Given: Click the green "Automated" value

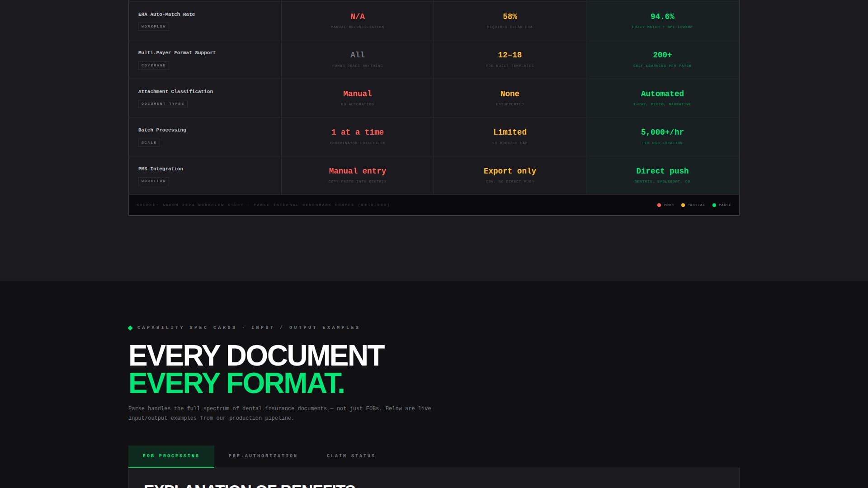Looking at the screenshot, I should click(x=662, y=94).
